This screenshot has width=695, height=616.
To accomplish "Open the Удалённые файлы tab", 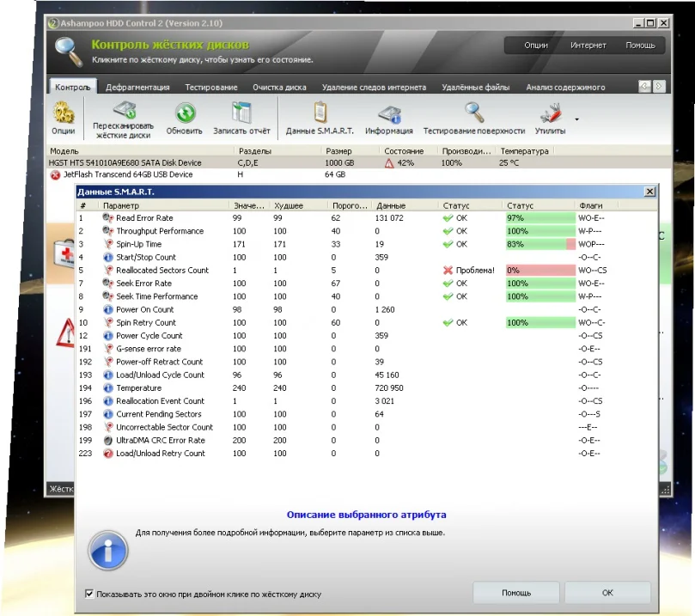I will pyautogui.click(x=476, y=88).
